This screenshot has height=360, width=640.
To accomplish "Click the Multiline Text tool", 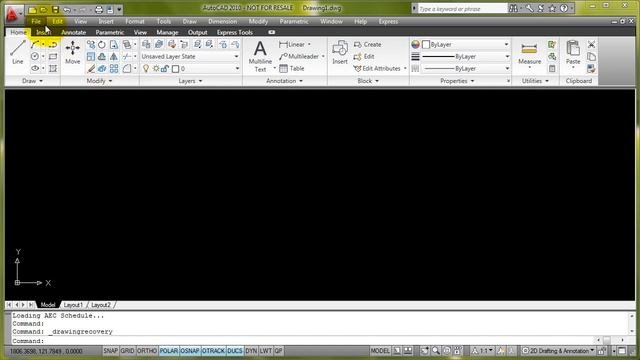I will [x=260, y=56].
